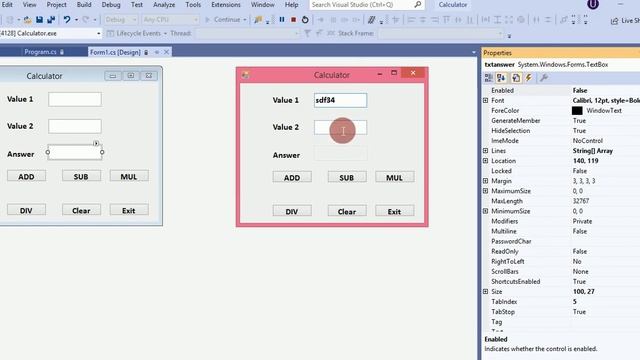Expand the Margin property node

tap(485, 181)
